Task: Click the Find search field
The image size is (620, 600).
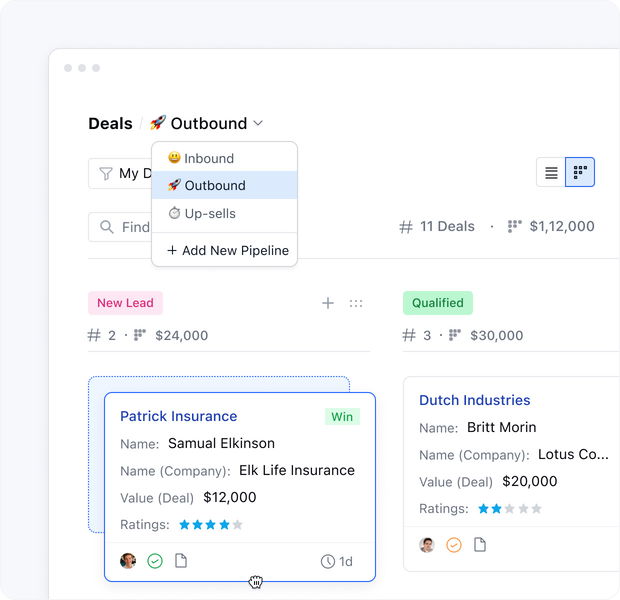Action: [x=121, y=227]
